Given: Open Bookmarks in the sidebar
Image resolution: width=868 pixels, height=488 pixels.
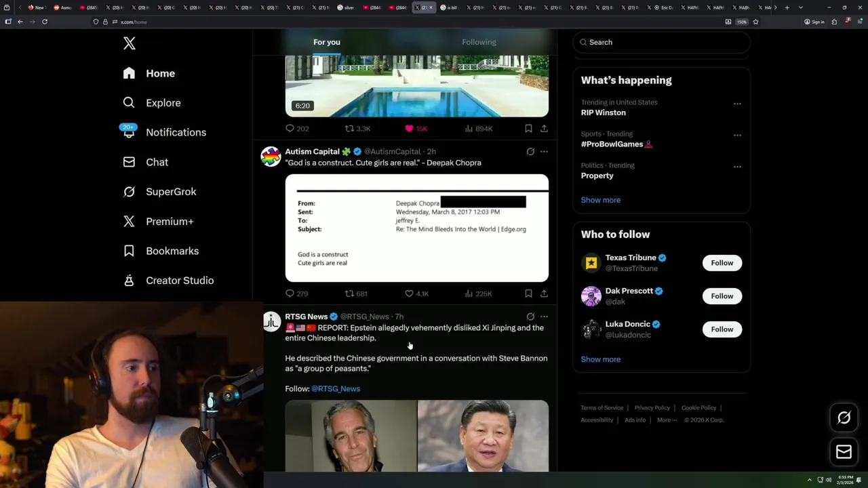Looking at the screenshot, I should (x=161, y=251).
